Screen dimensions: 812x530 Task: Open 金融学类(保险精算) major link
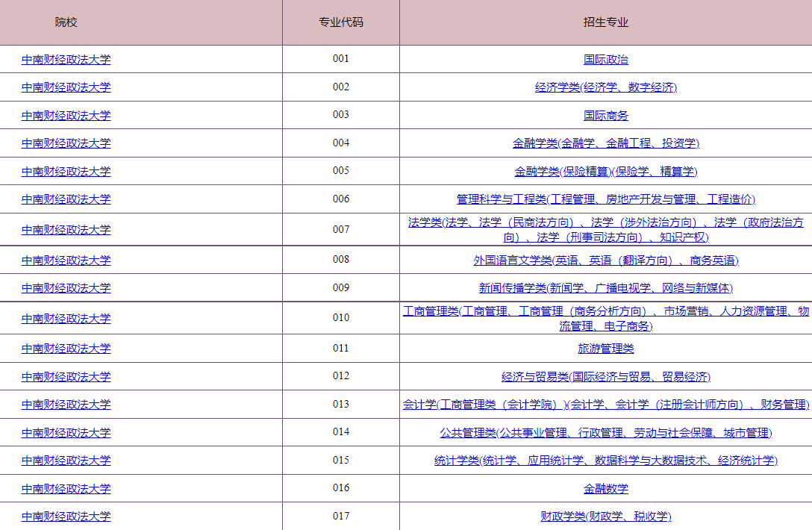pos(605,172)
